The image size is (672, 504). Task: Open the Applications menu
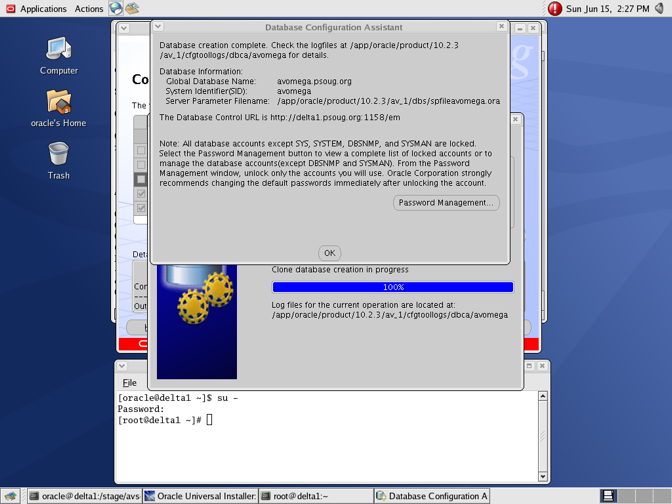(43, 9)
